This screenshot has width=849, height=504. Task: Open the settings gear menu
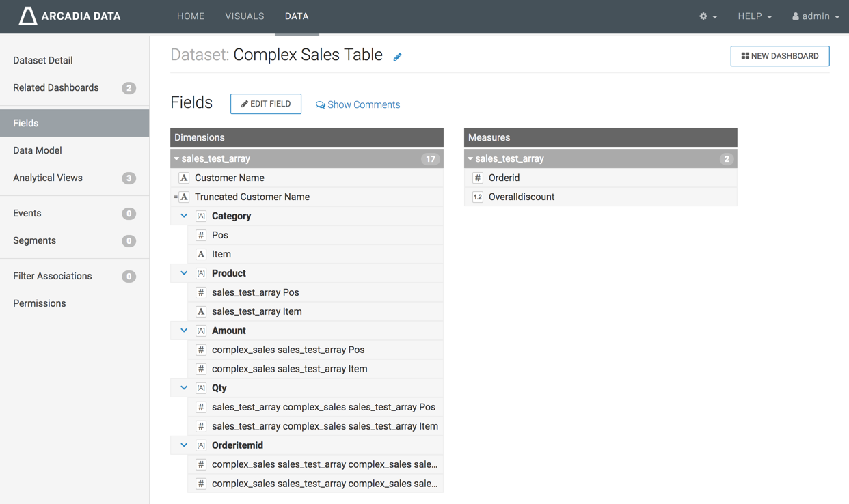click(x=707, y=16)
